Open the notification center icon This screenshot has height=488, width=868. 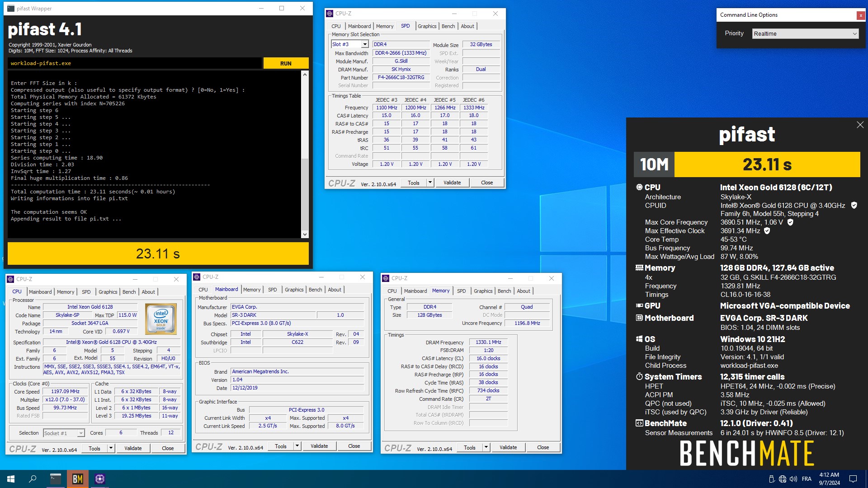(853, 479)
